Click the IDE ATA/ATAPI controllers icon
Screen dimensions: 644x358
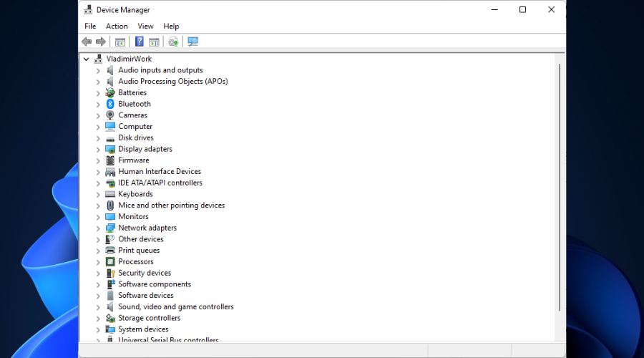(x=110, y=183)
